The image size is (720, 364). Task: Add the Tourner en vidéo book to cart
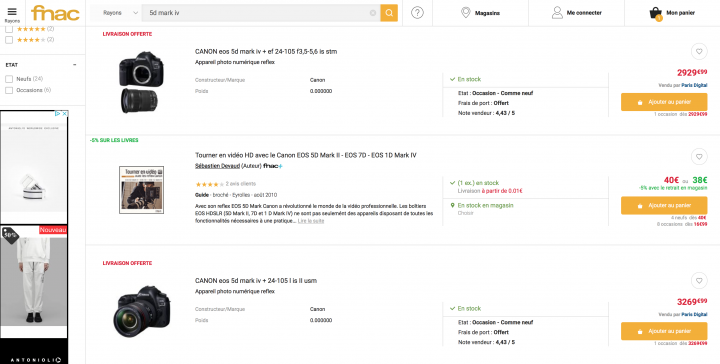point(664,205)
